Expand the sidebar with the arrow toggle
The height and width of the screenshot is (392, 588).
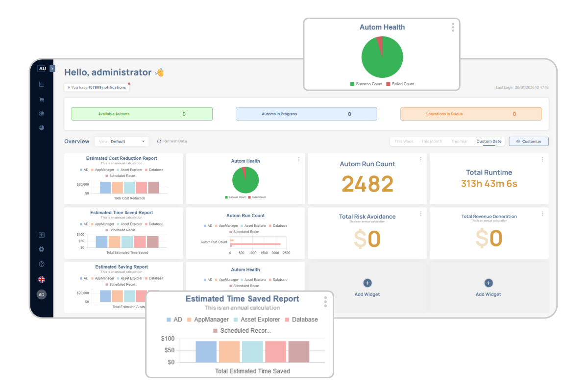coord(52,69)
